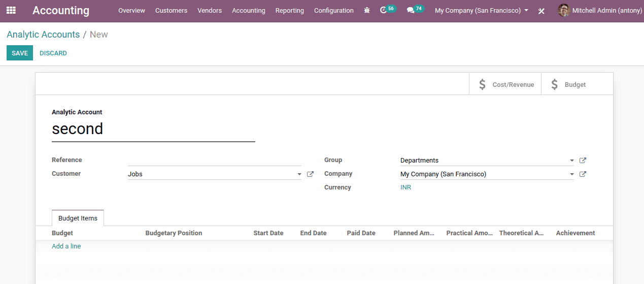
Task: Click the Analytic Account name field 'second'
Action: click(x=153, y=130)
